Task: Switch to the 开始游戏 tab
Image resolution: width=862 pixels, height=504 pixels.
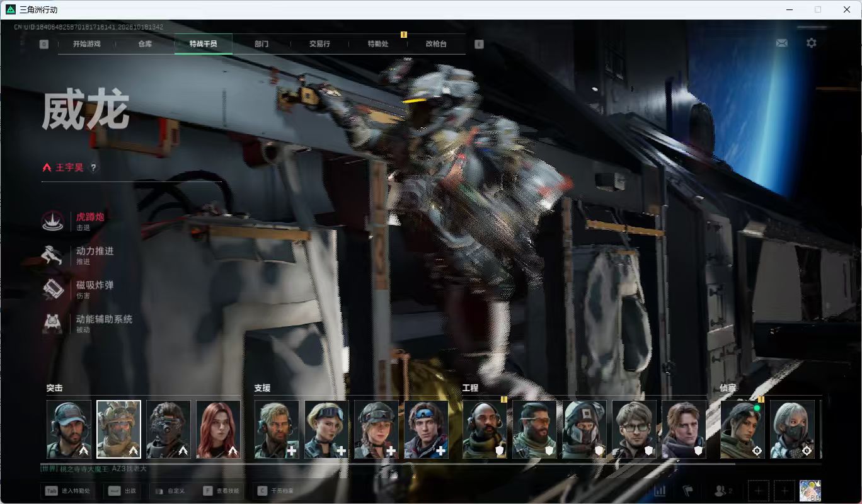Action: (86, 44)
